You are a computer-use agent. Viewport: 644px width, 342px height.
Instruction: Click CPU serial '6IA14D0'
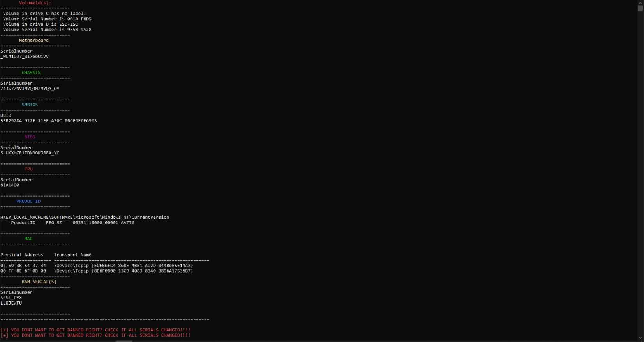coord(10,185)
